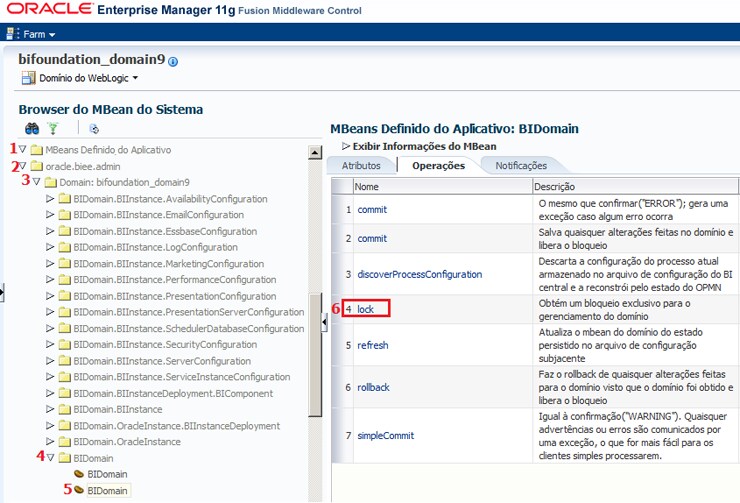Click the Nome column header
This screenshot has width=740, height=503.
[443, 186]
